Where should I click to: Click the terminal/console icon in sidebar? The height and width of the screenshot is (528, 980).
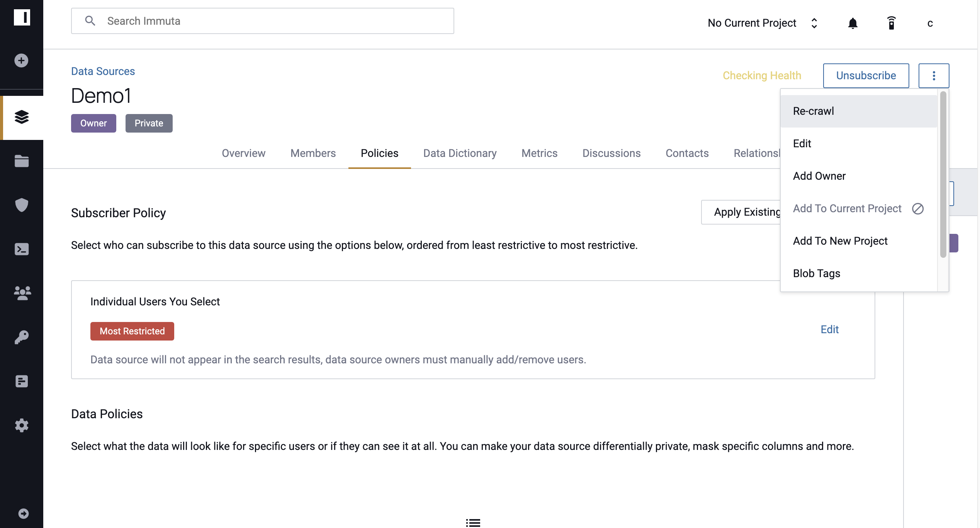(x=21, y=249)
